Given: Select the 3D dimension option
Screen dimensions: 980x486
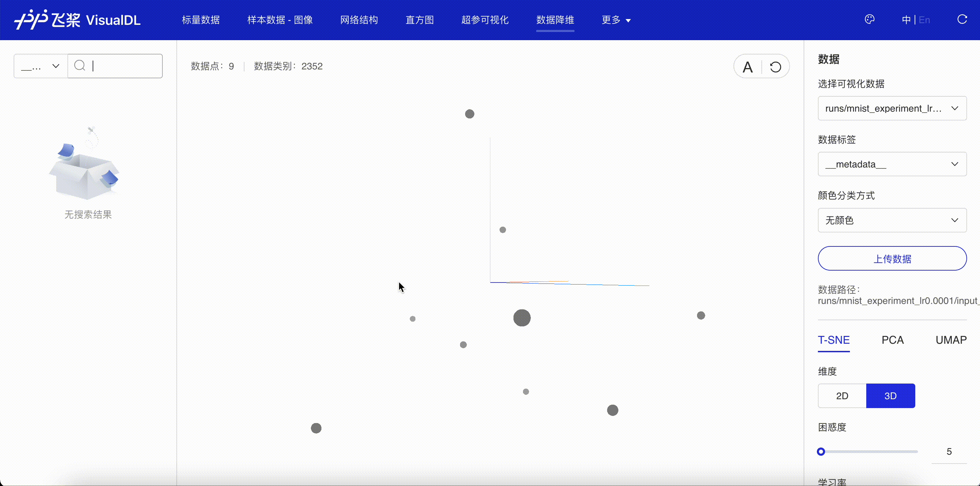Looking at the screenshot, I should click(890, 396).
